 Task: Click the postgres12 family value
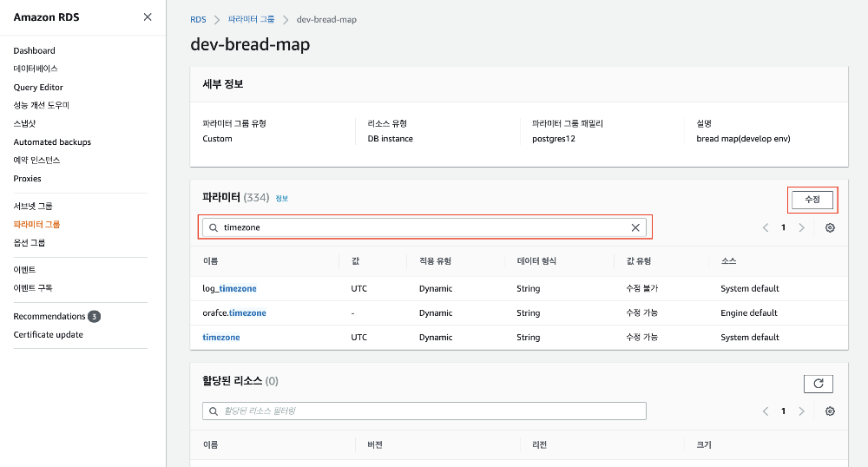[x=554, y=139]
